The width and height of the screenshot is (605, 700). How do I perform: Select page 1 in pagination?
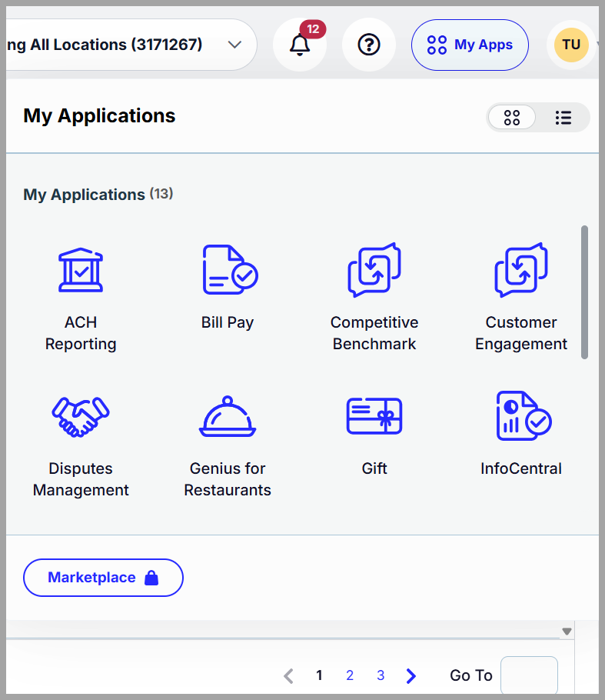tap(319, 675)
